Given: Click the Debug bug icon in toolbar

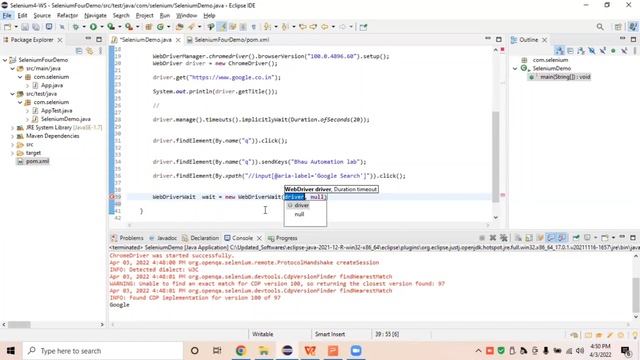Looking at the screenshot, I should click(x=76, y=27).
